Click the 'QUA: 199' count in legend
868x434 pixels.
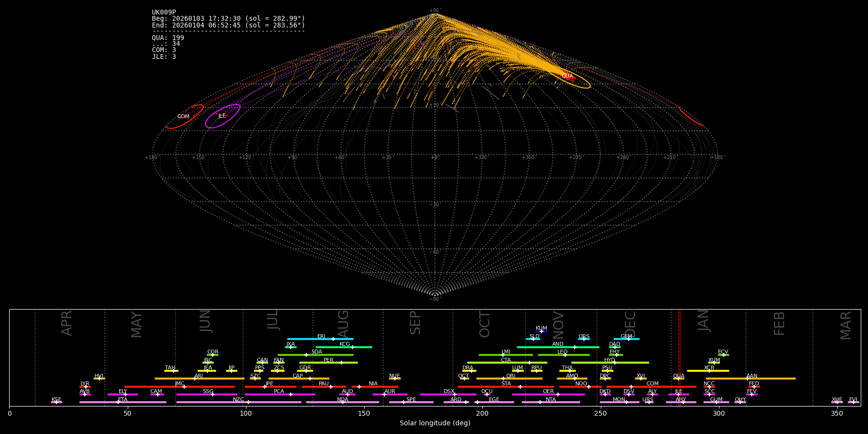(168, 38)
